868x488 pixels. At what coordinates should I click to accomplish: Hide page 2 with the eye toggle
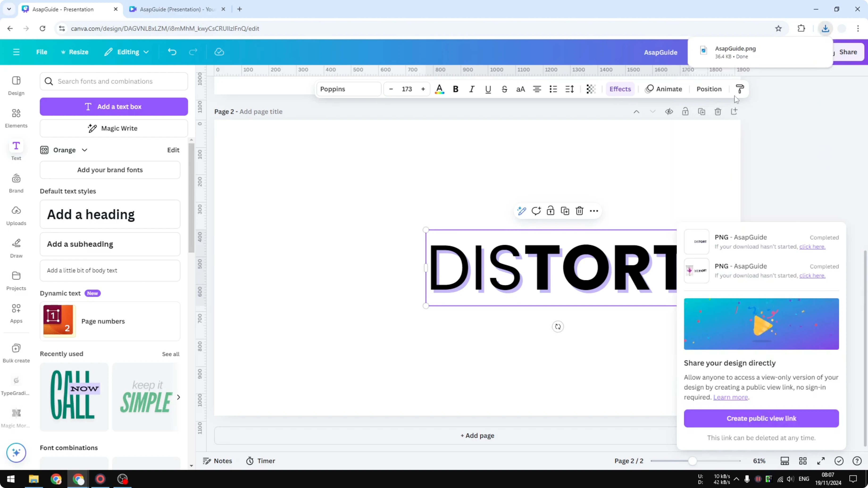point(669,112)
